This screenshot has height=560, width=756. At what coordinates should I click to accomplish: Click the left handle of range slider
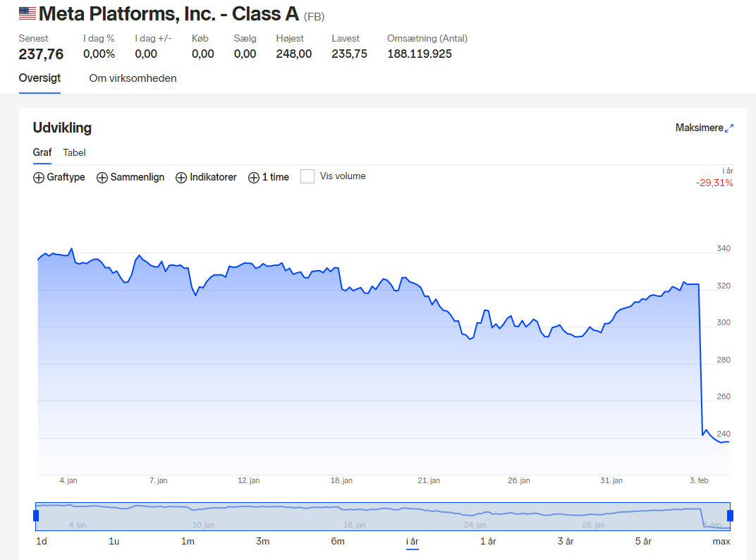point(36,516)
